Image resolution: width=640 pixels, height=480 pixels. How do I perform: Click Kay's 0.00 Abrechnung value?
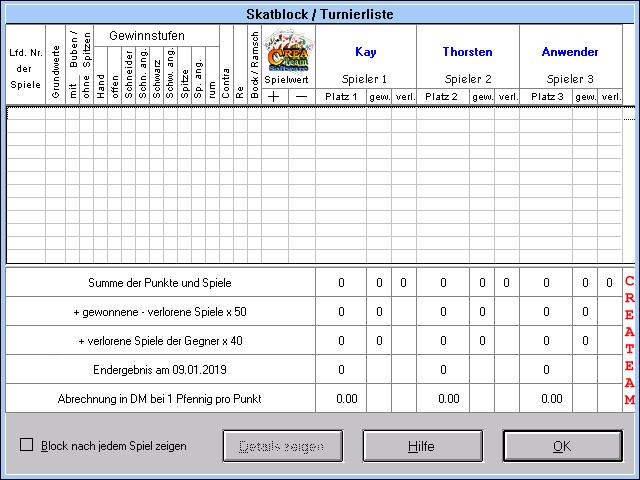pos(347,399)
